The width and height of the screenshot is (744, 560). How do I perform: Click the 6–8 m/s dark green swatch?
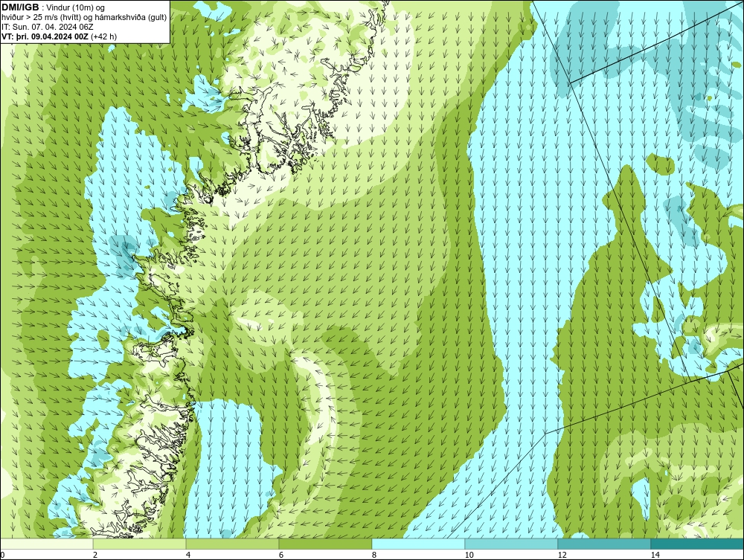pyautogui.click(x=326, y=544)
